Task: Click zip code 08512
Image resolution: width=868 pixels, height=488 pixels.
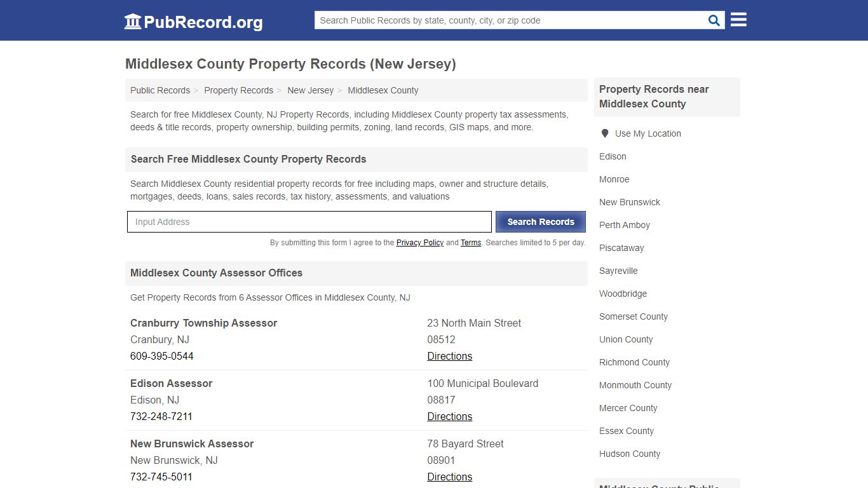Action: pos(442,339)
